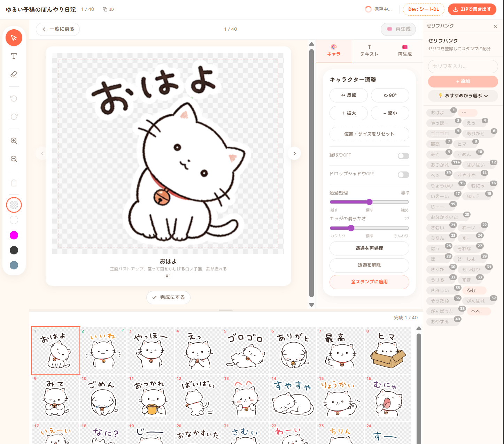Select the ありがと stamp thumbnail

point(293,350)
